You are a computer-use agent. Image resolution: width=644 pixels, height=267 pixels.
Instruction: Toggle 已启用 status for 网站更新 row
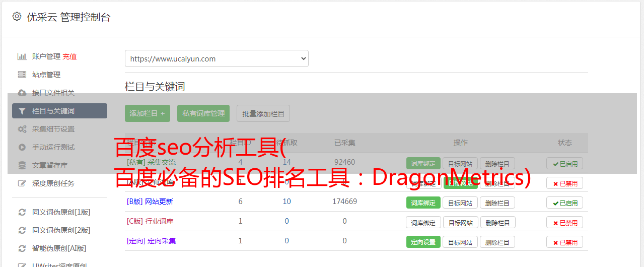click(x=565, y=203)
